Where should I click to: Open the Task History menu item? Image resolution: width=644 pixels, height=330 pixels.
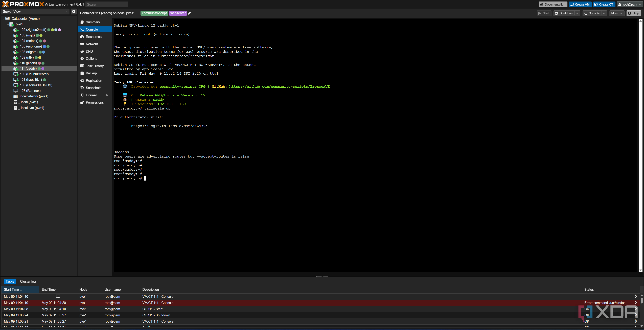pos(95,66)
